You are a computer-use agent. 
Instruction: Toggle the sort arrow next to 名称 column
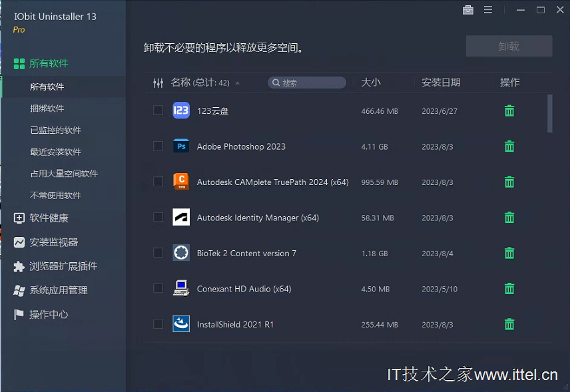pyautogui.click(x=237, y=83)
